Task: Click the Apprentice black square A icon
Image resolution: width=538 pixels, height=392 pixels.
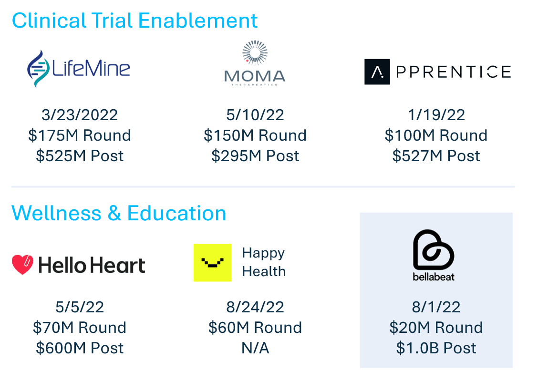Action: 377,72
